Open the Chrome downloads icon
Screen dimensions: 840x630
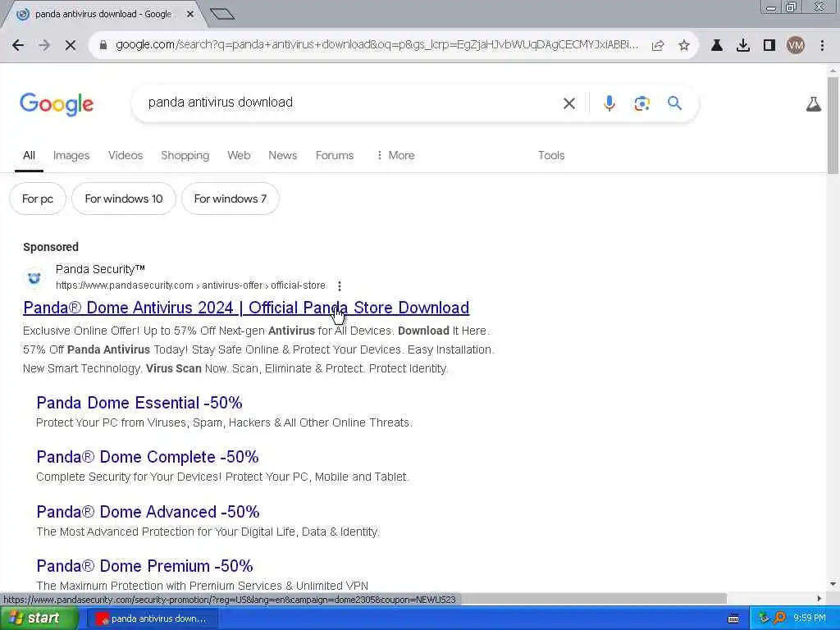(x=743, y=45)
